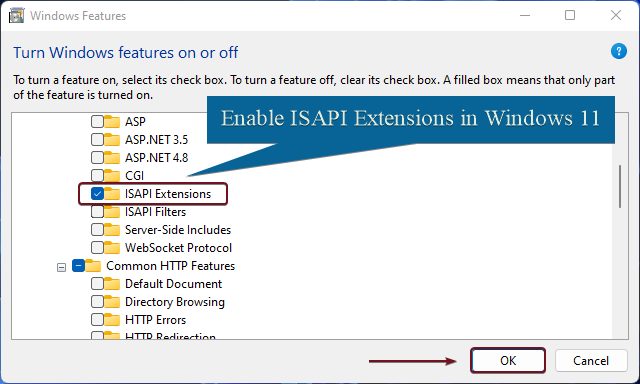This screenshot has height=384, width=640.
Task: Click the WebSocket Protocol folder icon
Action: coord(112,248)
